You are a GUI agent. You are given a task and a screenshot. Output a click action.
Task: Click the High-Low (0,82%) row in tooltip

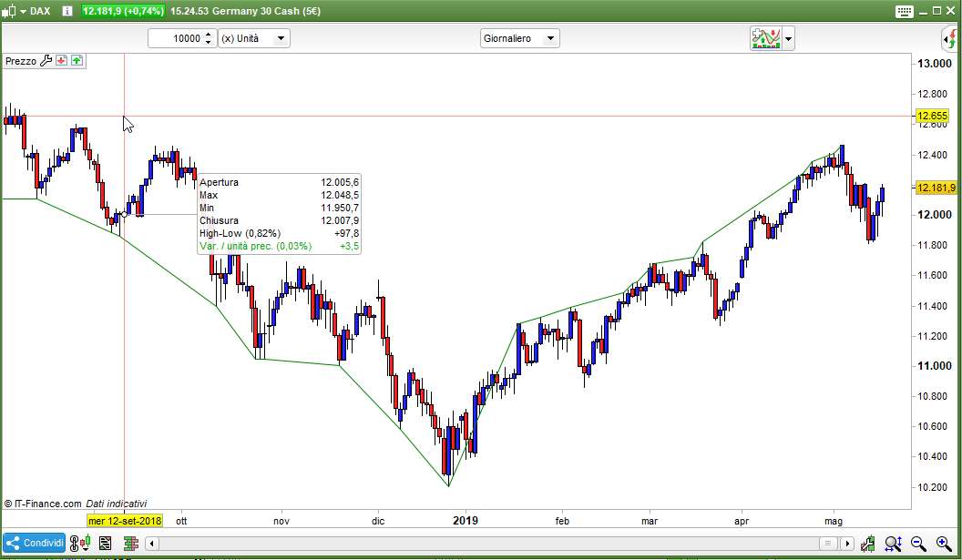tap(279, 233)
